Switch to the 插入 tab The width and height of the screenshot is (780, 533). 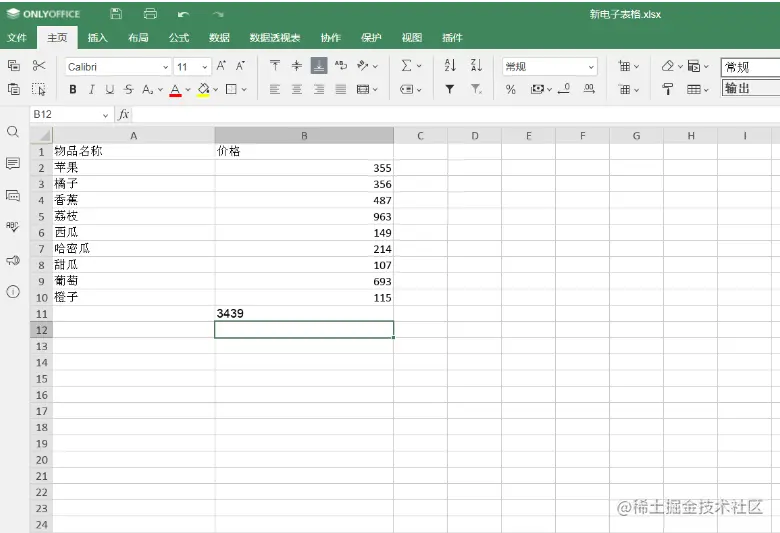[x=98, y=38]
